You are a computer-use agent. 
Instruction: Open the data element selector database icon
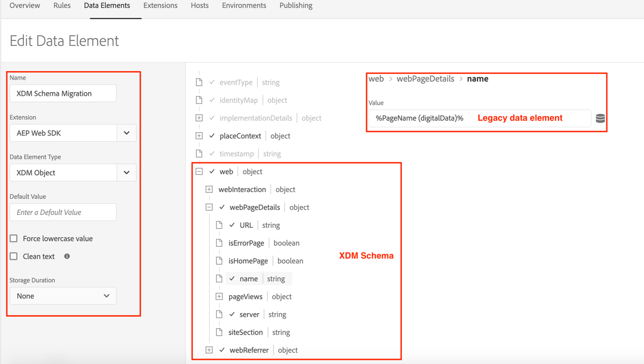tap(600, 118)
